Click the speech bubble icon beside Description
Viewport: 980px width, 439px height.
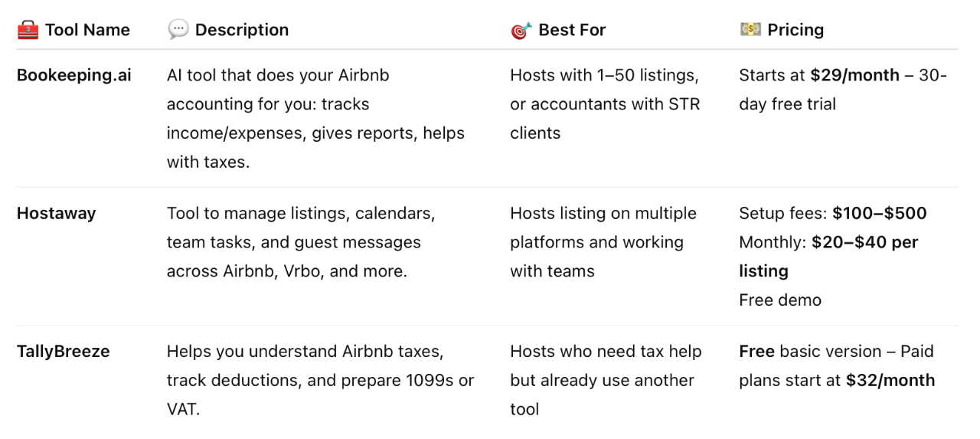pyautogui.click(x=178, y=30)
